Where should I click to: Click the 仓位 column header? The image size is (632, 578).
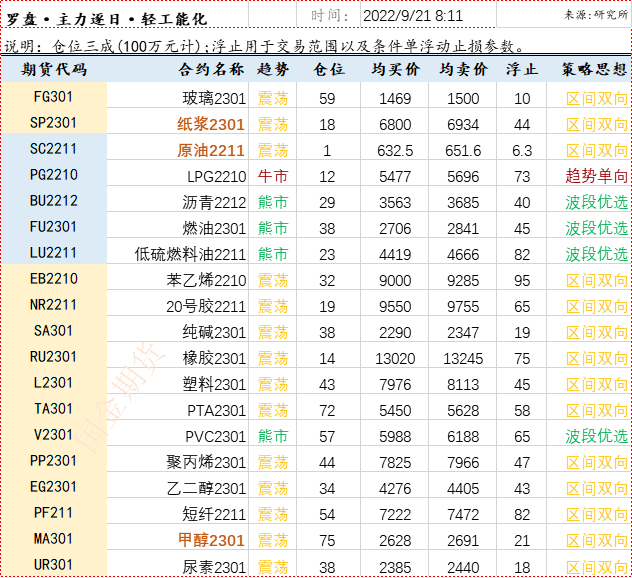click(328, 69)
